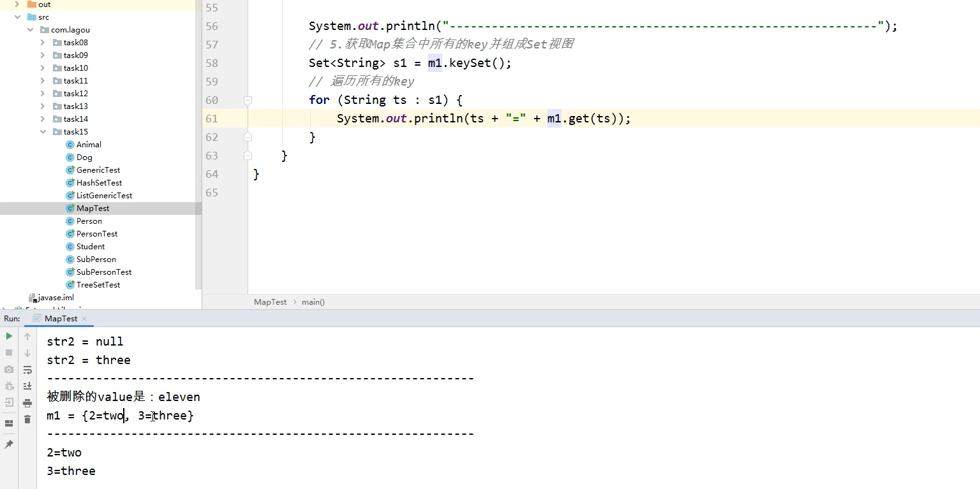Click fold end marker at line 63
Image resolution: width=980 pixels, height=489 pixels.
tap(248, 156)
